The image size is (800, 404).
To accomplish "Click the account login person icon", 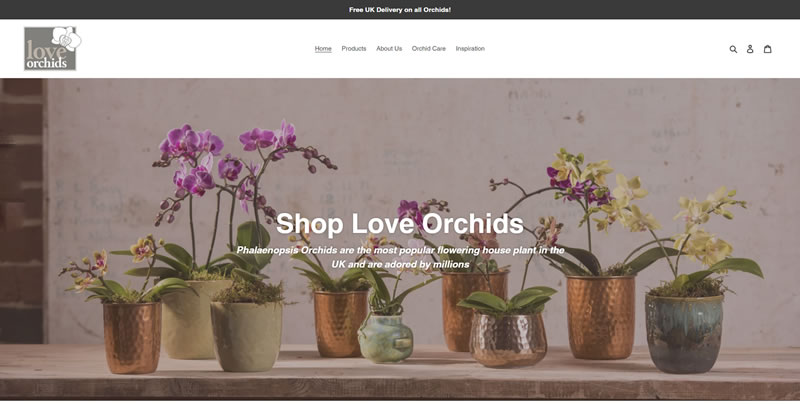I will coord(750,49).
